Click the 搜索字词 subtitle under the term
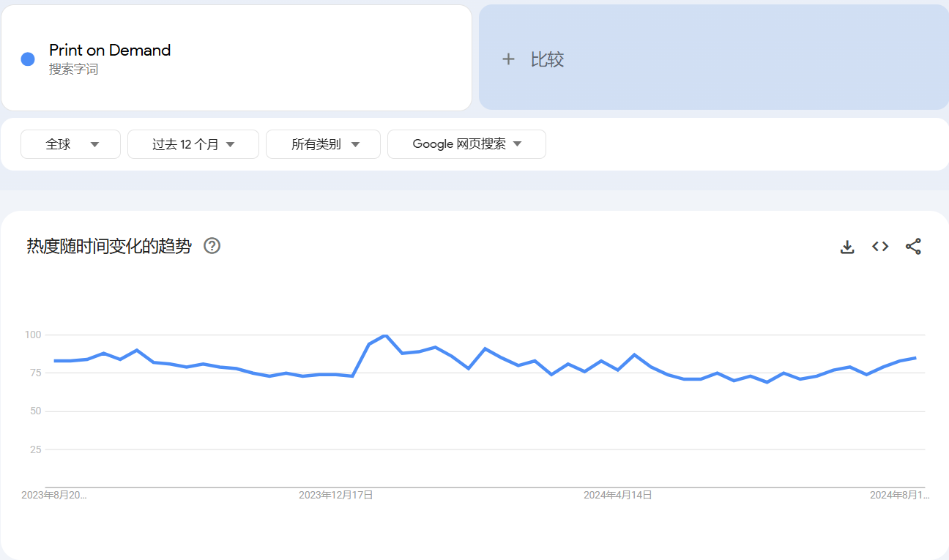The width and height of the screenshot is (949, 560). [73, 70]
